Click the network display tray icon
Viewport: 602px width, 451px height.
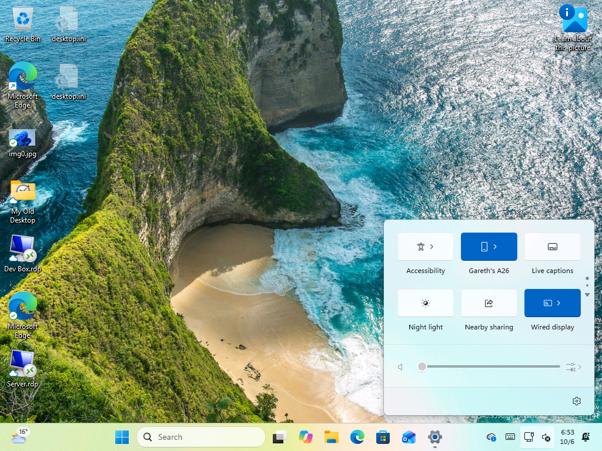(529, 437)
